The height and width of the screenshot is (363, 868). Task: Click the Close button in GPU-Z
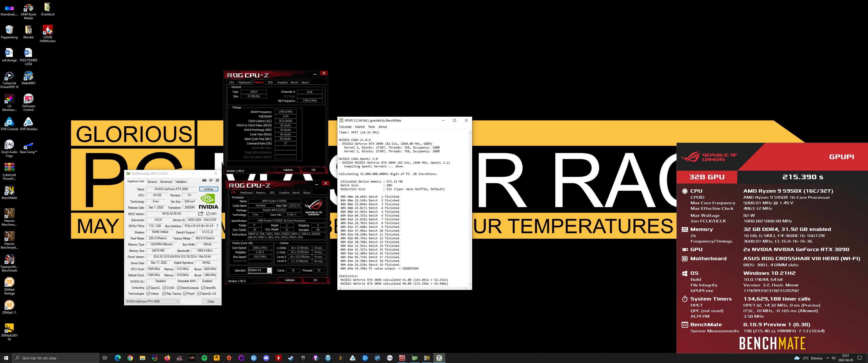211,301
